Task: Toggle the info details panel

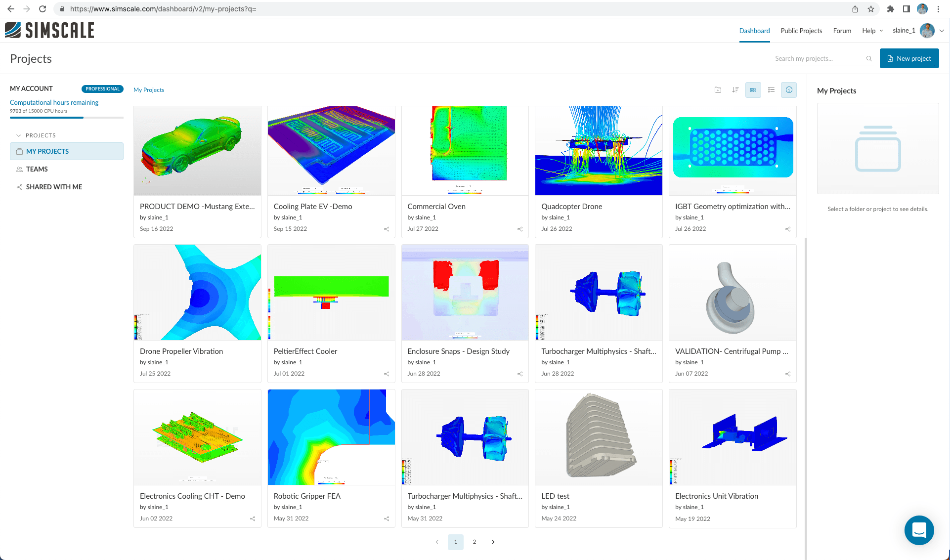Action: [x=789, y=90]
